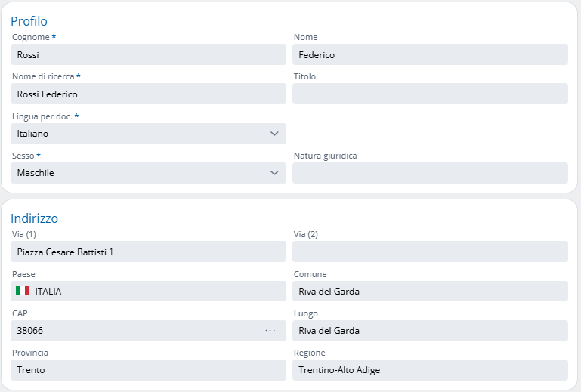Select the Nome field with Federico
Image resolution: width=581 pixels, height=392 pixels.
pos(429,54)
